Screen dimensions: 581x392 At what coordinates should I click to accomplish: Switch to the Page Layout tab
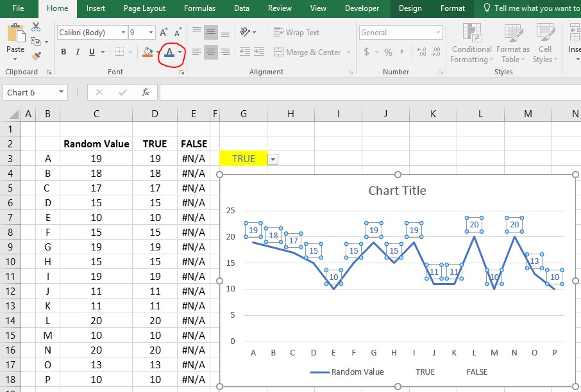pos(144,8)
